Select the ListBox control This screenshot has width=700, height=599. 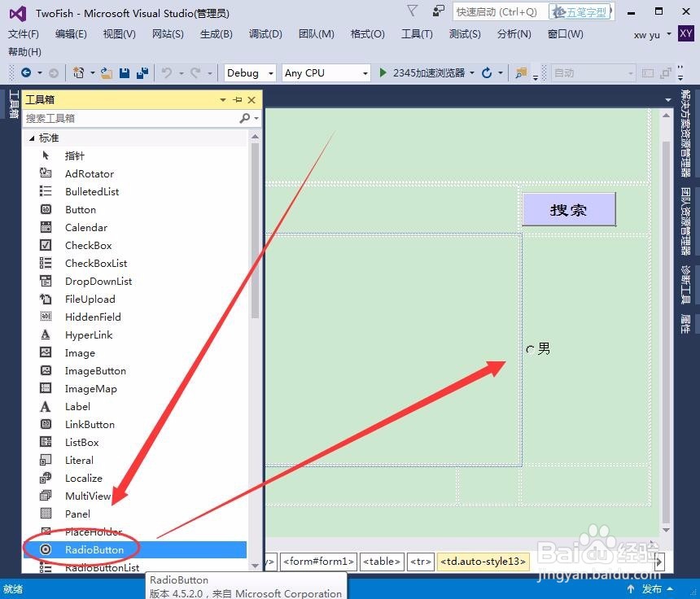(134, 442)
